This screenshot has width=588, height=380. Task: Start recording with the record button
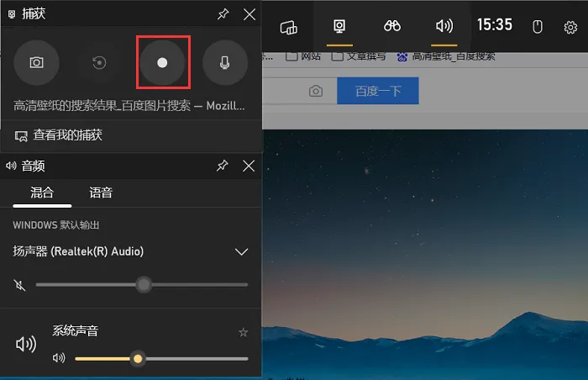(162, 62)
